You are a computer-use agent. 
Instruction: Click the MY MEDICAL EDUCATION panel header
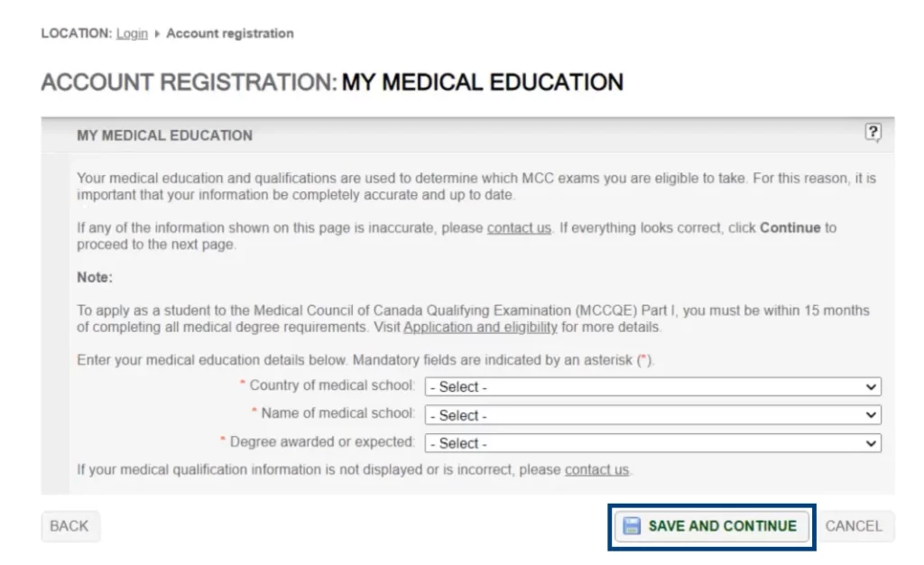coord(164,135)
